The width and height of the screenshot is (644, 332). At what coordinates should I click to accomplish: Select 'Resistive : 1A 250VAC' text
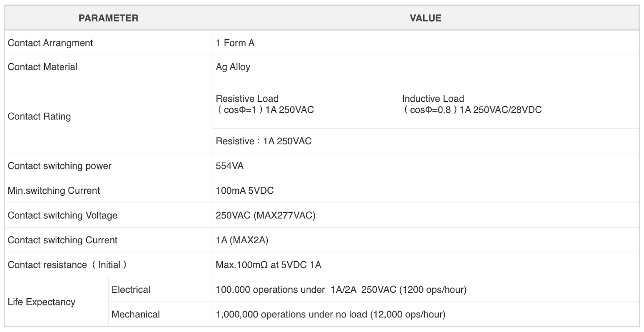tap(263, 141)
